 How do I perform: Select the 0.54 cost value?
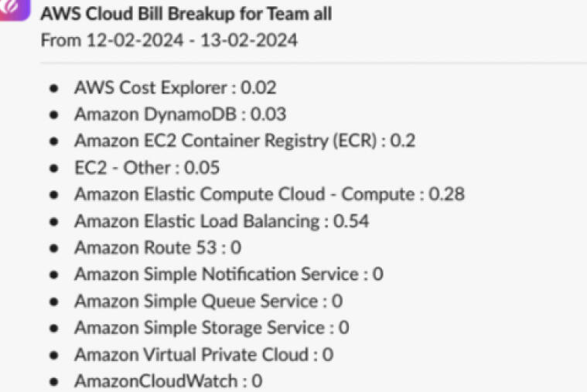click(x=351, y=221)
